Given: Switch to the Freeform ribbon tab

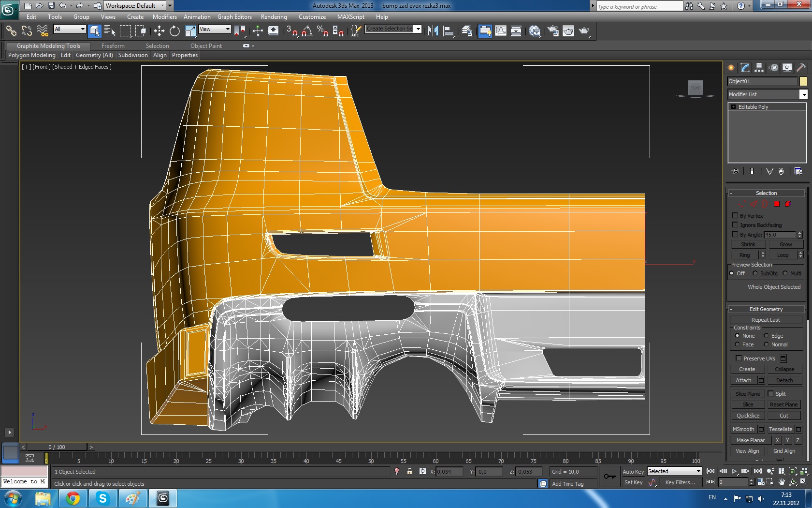Looking at the screenshot, I should click(113, 46).
